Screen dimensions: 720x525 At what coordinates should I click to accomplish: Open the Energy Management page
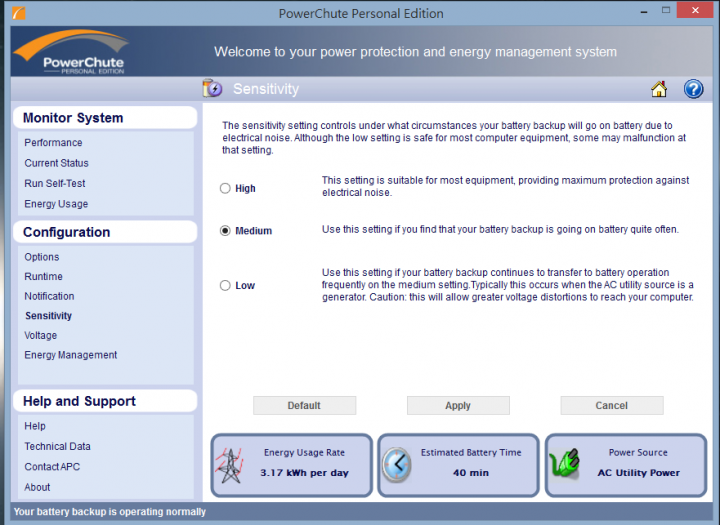coord(71,355)
